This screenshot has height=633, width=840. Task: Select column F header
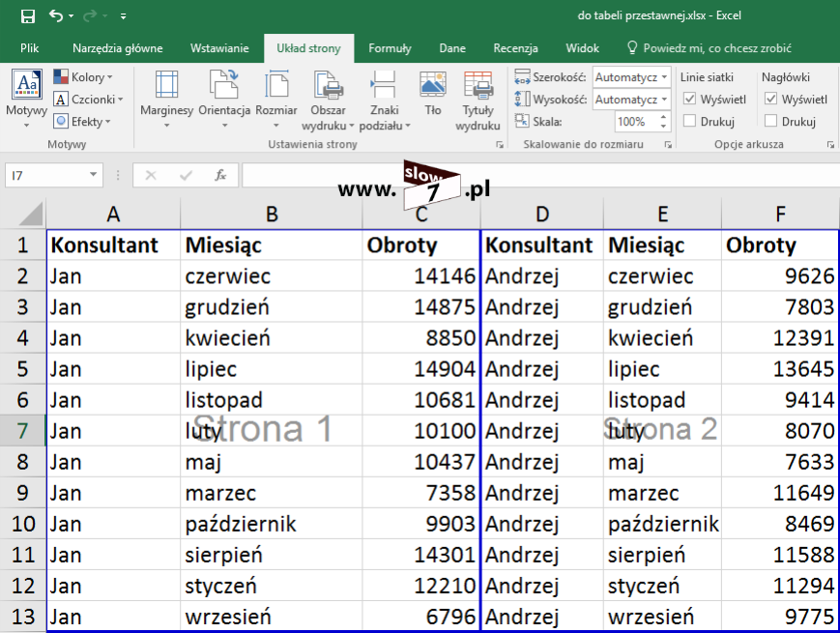780,215
